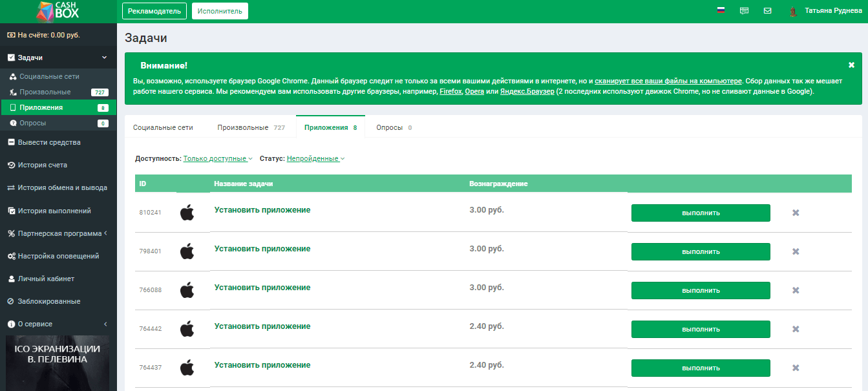Open notifications via the news icon
The image size is (868, 391).
(744, 10)
